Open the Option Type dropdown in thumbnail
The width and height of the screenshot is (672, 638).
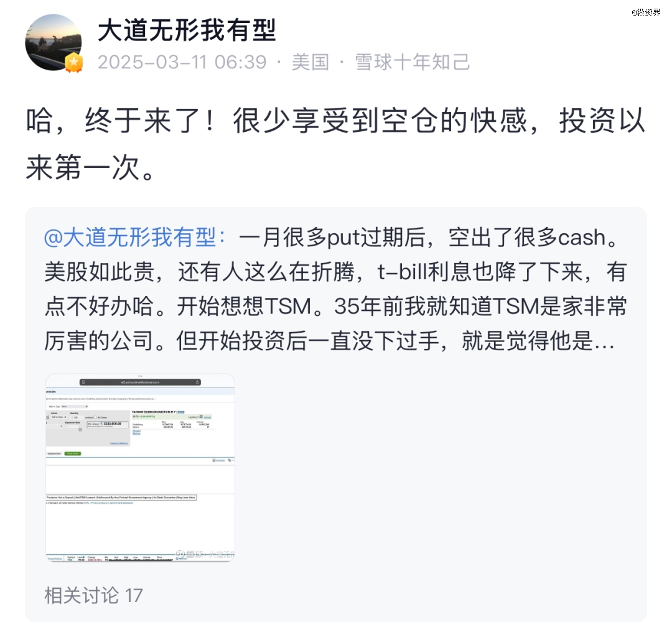(75, 406)
